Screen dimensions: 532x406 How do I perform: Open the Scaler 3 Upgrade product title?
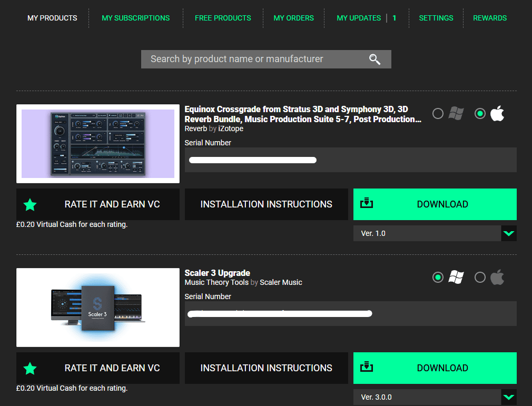tap(217, 273)
